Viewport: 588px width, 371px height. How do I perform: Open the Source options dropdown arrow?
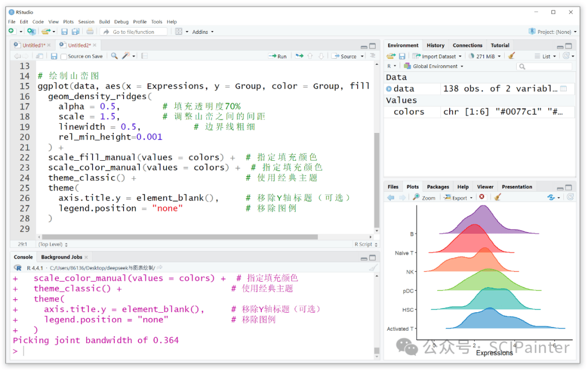coord(362,56)
